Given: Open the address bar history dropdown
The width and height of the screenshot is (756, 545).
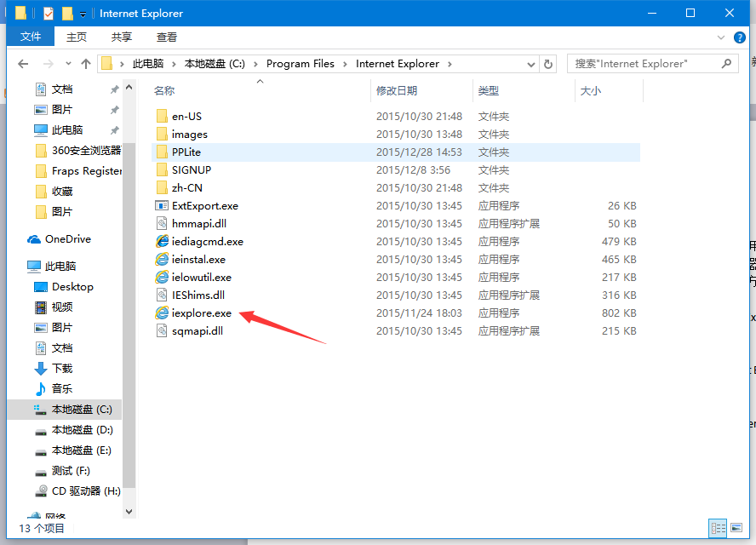Looking at the screenshot, I should (x=531, y=64).
